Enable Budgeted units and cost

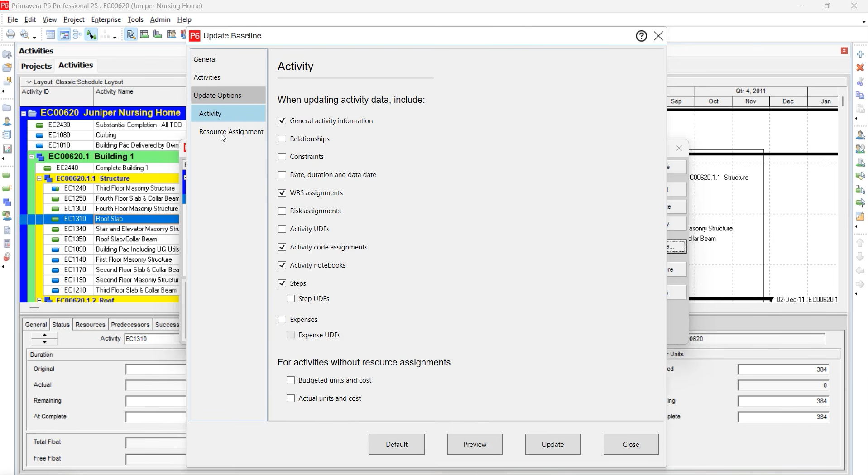point(291,380)
